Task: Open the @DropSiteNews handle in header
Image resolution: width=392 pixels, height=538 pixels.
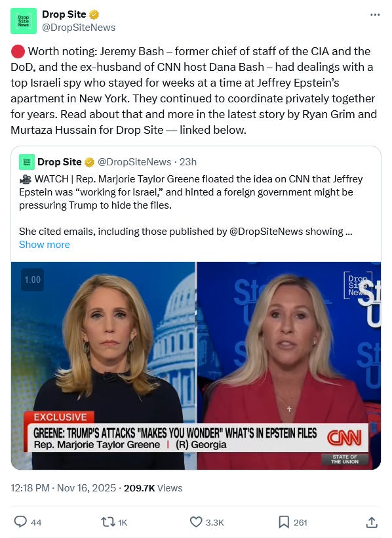Action: point(79,28)
